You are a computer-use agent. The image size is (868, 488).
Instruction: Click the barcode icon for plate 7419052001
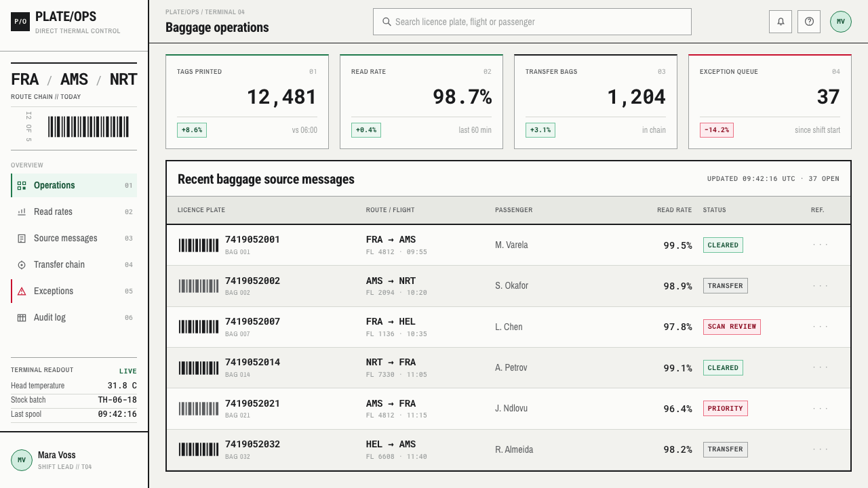[199, 245]
